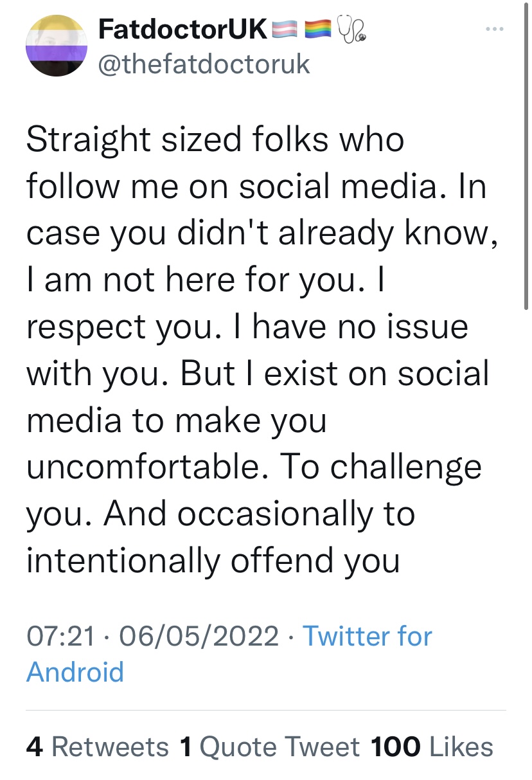The height and width of the screenshot is (780, 532).
Task: Click the word "Android" below the timestamp
Action: (75, 672)
